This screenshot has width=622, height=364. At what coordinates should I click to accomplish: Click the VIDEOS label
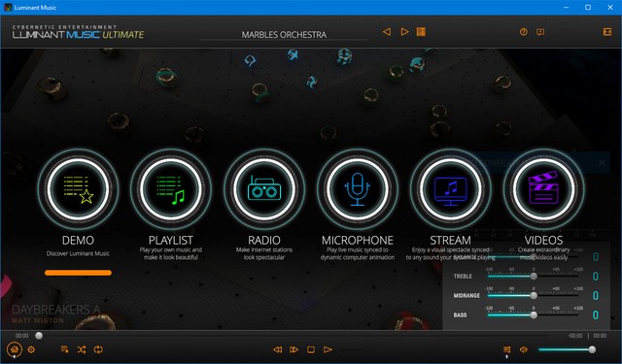point(543,241)
